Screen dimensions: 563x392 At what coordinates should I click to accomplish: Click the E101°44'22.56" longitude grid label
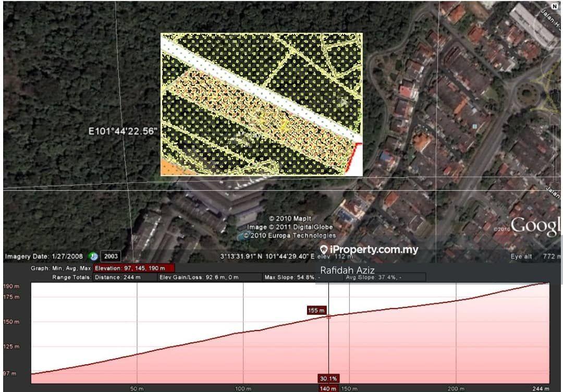pyautogui.click(x=123, y=132)
